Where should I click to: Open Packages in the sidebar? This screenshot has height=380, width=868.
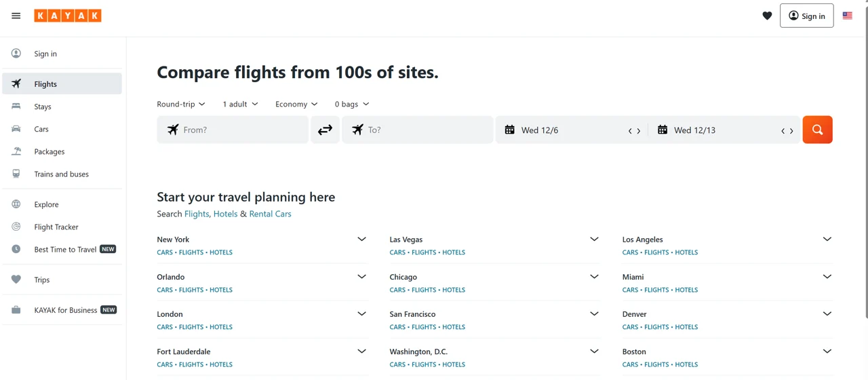(62, 151)
